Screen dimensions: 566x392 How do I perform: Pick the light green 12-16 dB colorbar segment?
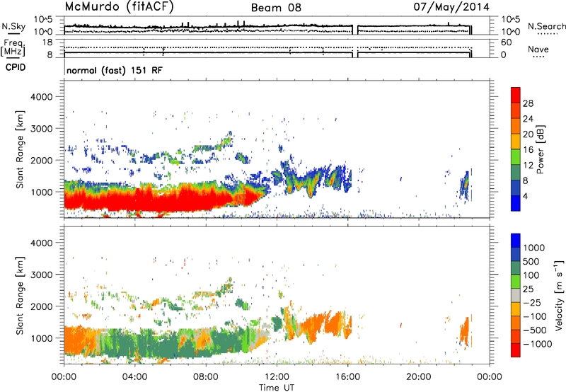[x=516, y=157]
